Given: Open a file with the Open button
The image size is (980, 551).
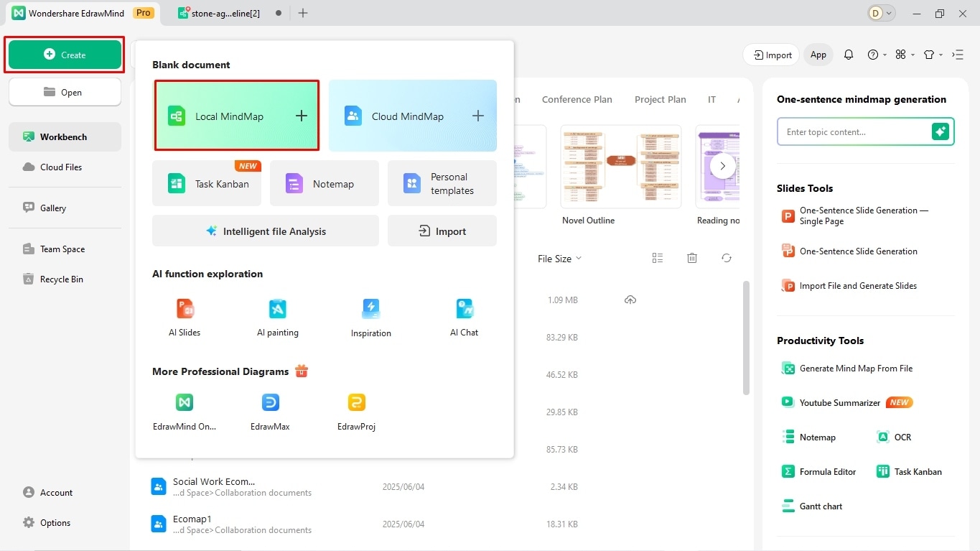Looking at the screenshot, I should tap(65, 92).
